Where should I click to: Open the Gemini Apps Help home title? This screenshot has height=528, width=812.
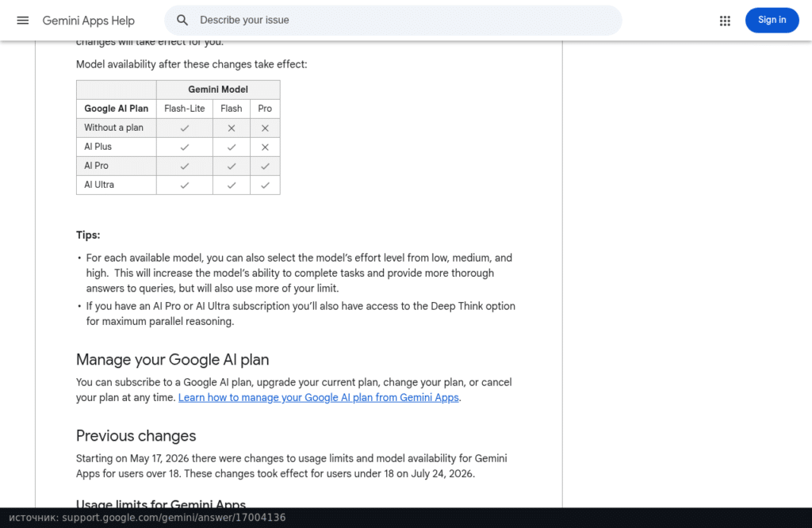click(89, 21)
